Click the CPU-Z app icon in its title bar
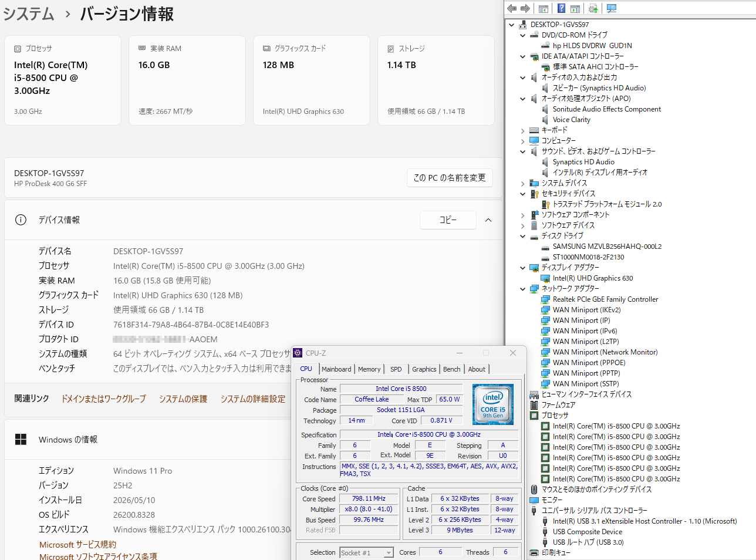The height and width of the screenshot is (560, 756). (x=298, y=353)
